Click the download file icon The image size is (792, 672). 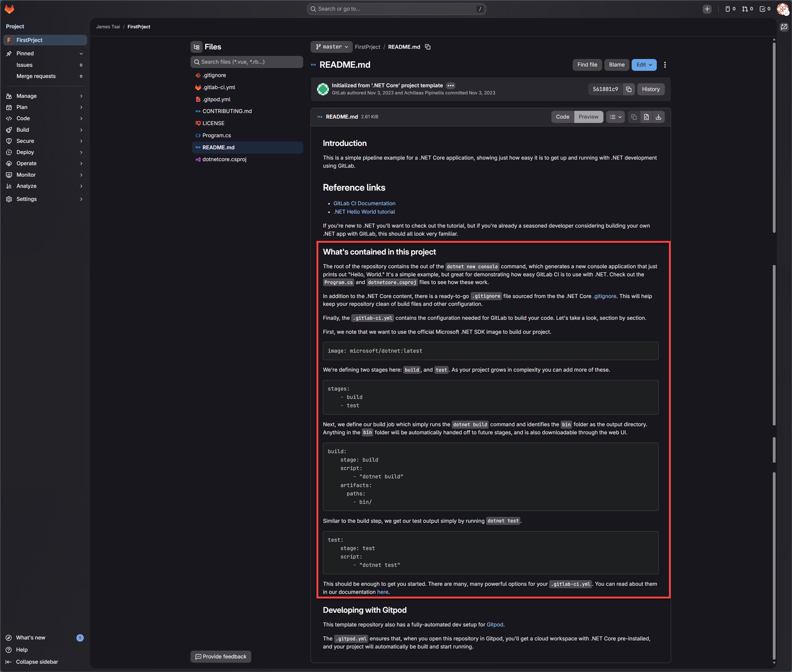pos(658,117)
